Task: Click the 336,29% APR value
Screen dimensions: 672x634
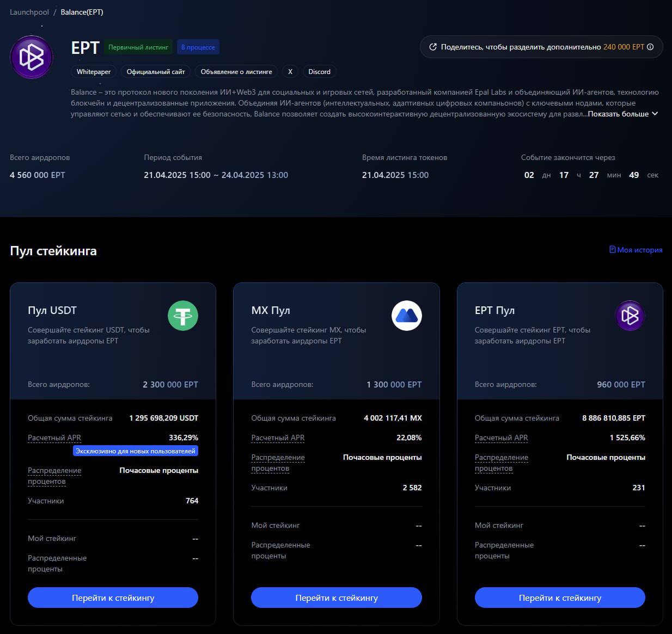Action: tap(184, 438)
